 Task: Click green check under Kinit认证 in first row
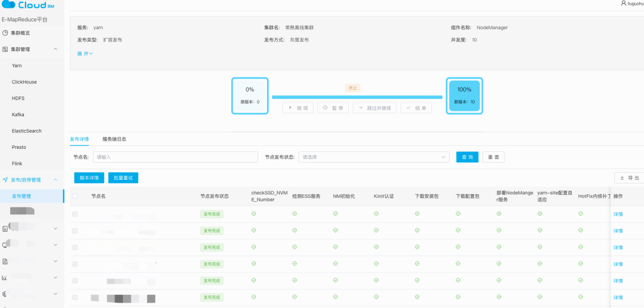click(x=376, y=213)
